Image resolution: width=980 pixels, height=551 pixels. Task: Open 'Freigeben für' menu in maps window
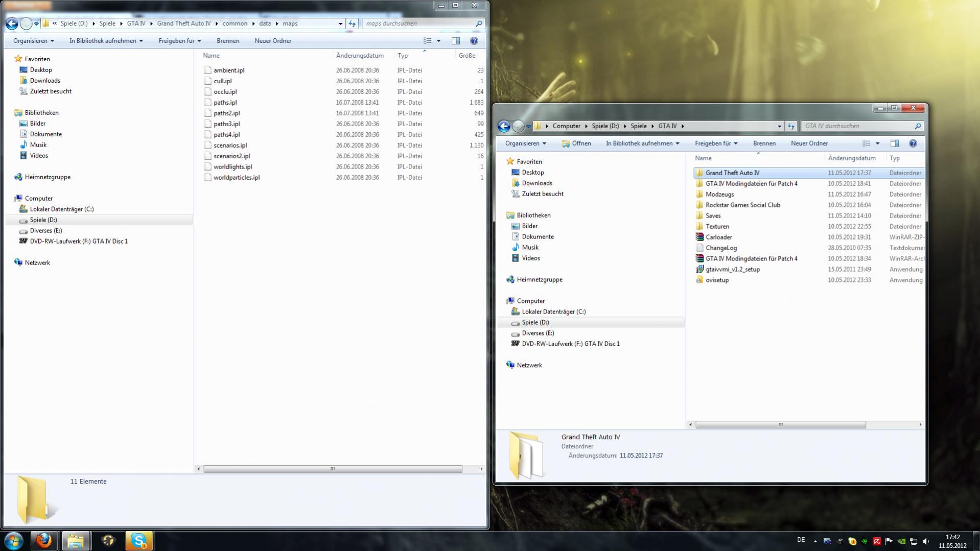tap(180, 41)
